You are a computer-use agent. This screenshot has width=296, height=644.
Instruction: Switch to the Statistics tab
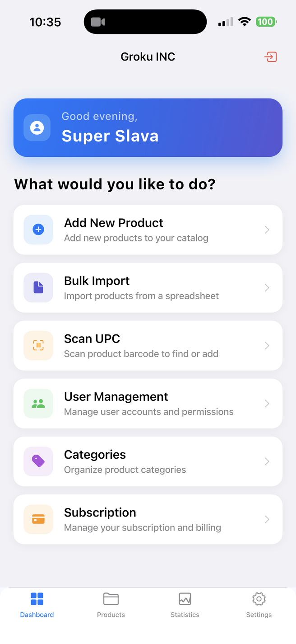tap(185, 605)
